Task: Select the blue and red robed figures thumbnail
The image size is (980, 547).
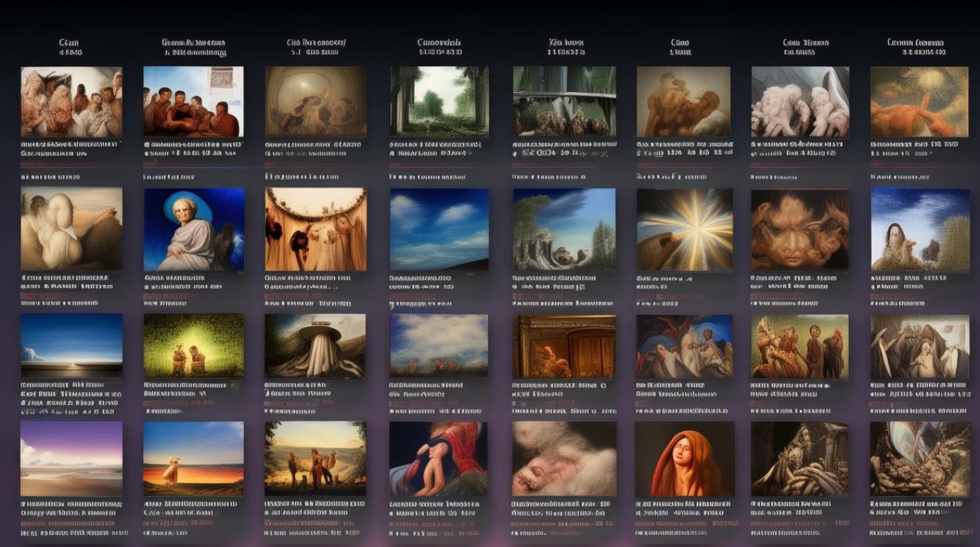Action: tap(685, 346)
